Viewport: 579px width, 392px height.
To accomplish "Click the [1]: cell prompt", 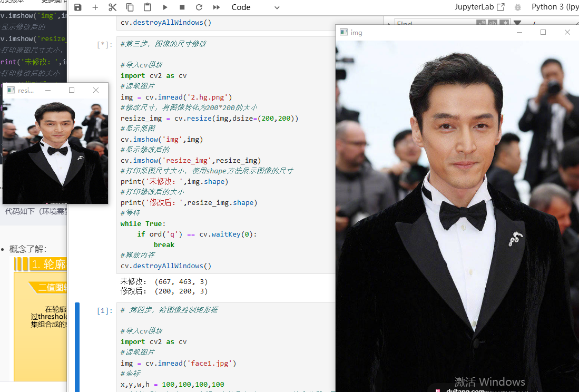I will click(104, 311).
